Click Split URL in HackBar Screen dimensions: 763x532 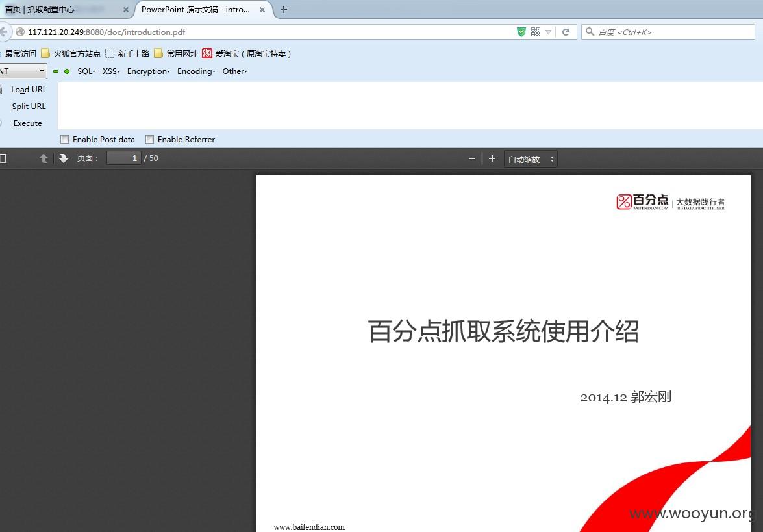coord(29,106)
